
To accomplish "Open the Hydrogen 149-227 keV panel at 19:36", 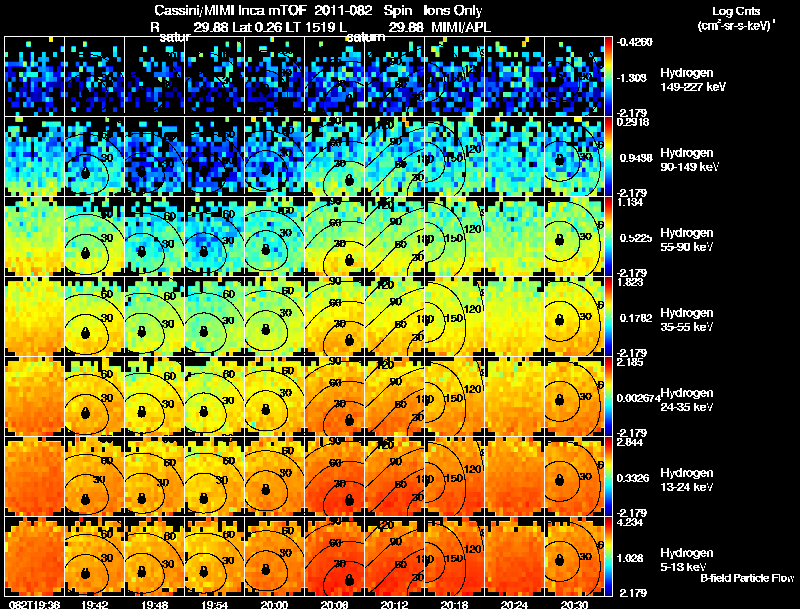I will pos(34,75).
